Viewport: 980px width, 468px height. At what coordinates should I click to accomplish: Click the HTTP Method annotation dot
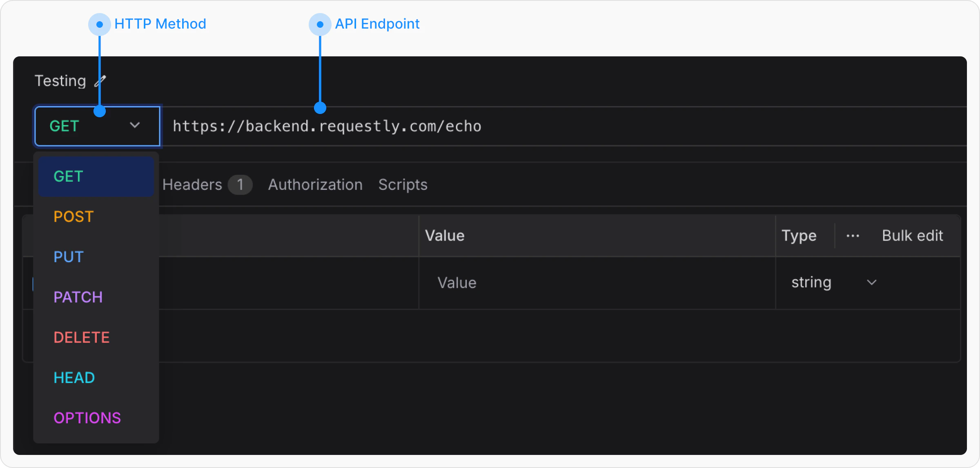pos(99,25)
